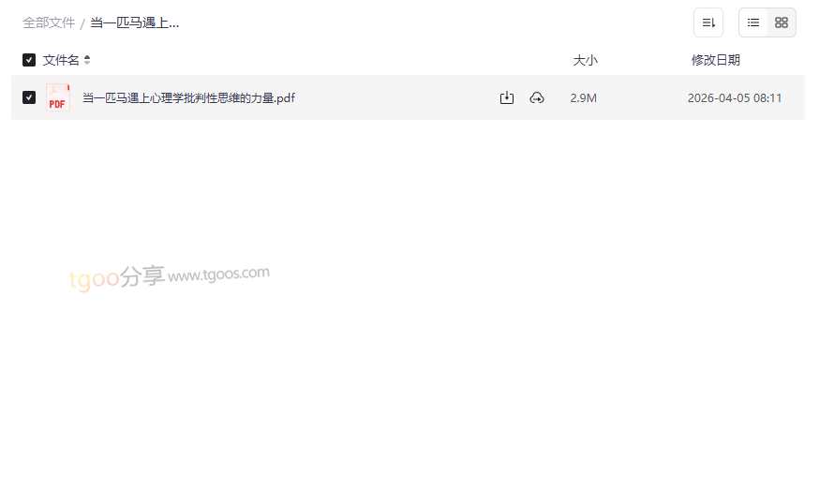Switch to list view layout

[752, 22]
